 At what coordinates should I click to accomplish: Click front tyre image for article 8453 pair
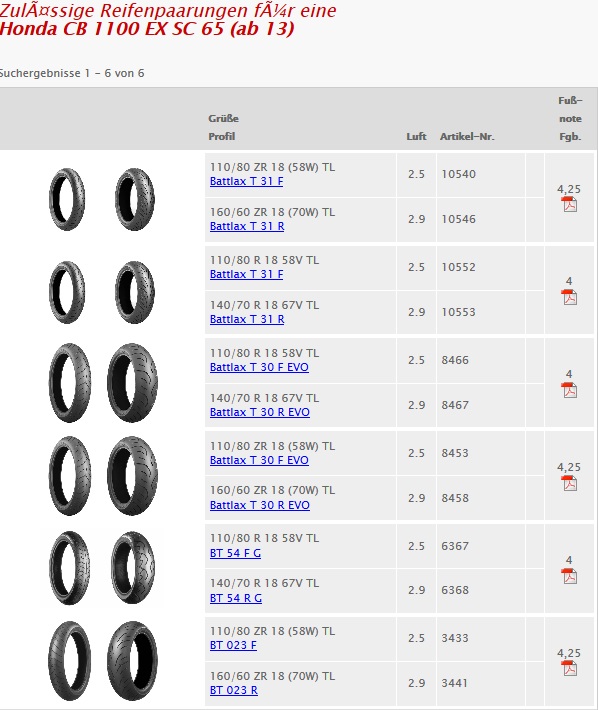point(69,475)
